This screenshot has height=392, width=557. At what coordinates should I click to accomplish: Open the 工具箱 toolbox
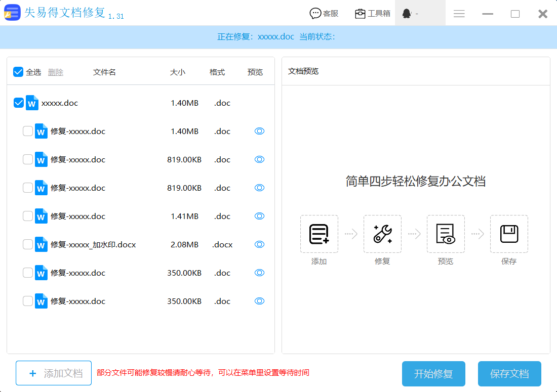click(x=373, y=14)
